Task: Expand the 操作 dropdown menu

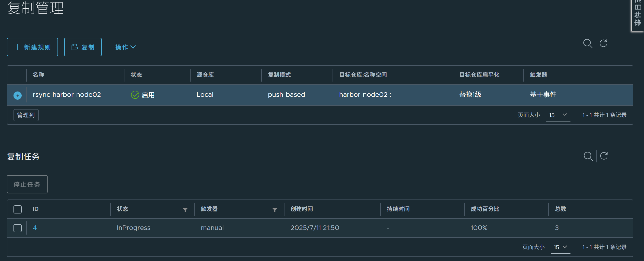Action: click(125, 47)
